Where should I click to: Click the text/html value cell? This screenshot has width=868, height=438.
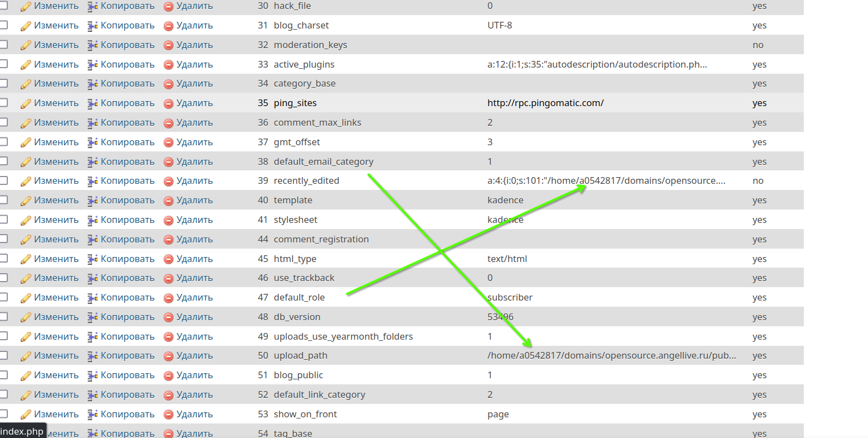point(507,259)
